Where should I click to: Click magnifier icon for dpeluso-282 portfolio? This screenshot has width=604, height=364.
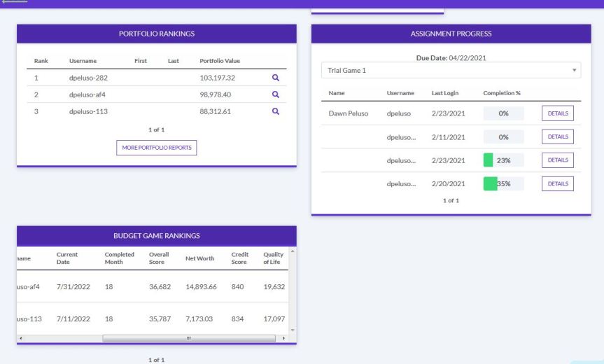(275, 78)
